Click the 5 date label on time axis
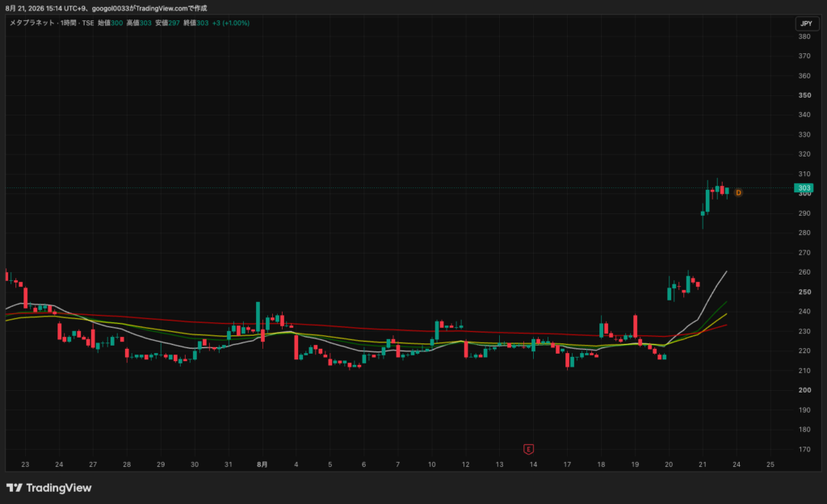The image size is (827, 504). [x=330, y=464]
